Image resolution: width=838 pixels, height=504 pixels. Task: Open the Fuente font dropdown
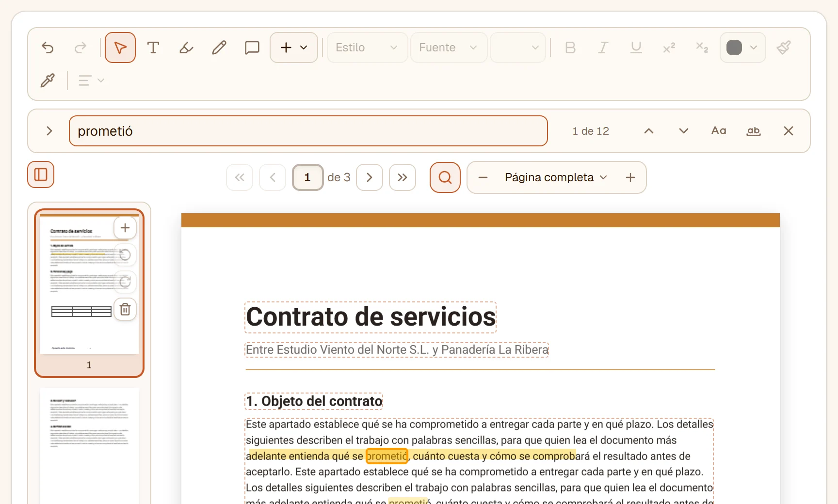click(449, 47)
